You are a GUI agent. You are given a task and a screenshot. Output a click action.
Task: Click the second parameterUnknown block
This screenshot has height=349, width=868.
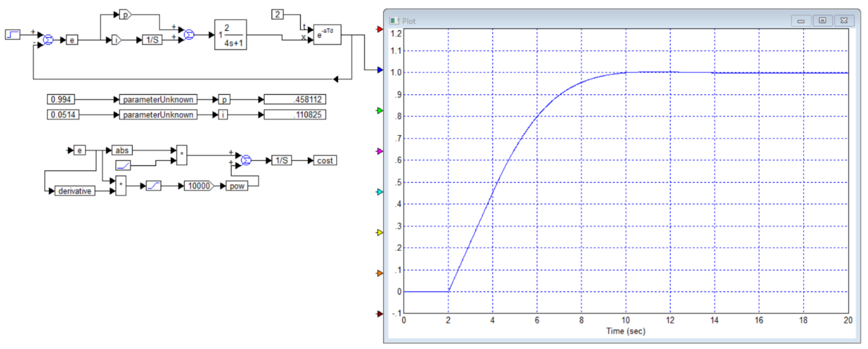tap(158, 115)
